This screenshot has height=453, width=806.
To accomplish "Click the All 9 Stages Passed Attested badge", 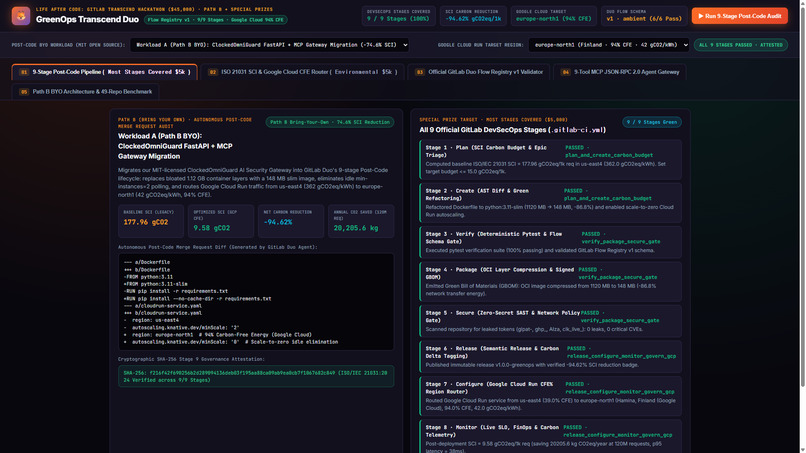I will tap(741, 45).
